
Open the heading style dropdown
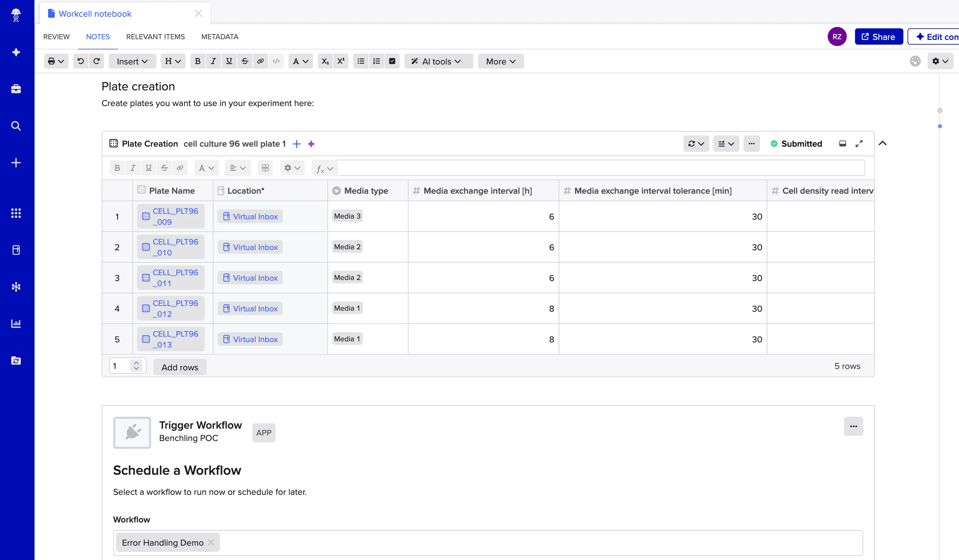click(x=173, y=61)
